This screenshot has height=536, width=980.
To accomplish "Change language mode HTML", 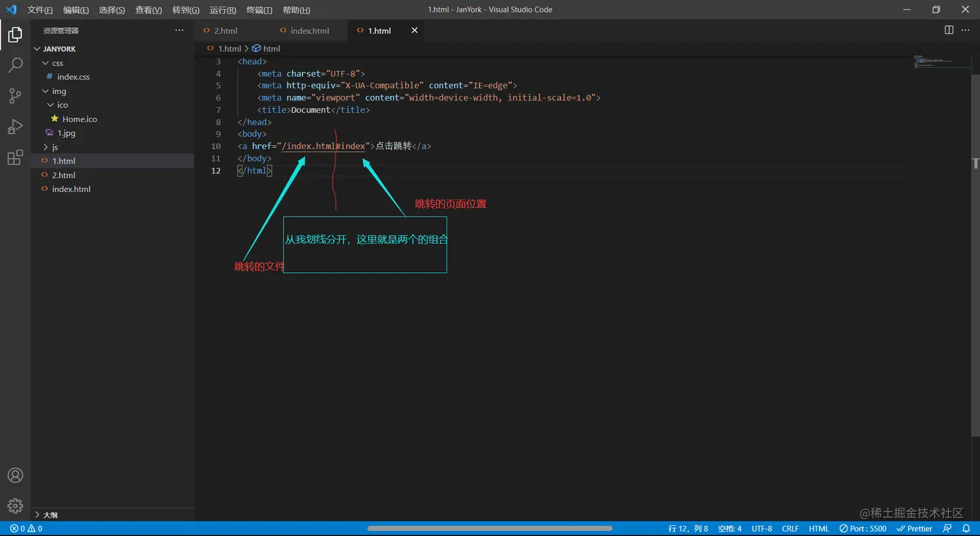I will [x=819, y=529].
